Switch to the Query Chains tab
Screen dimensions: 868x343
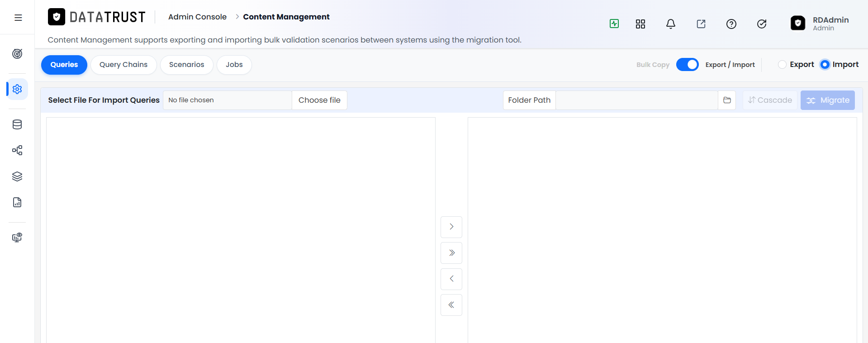pyautogui.click(x=123, y=65)
